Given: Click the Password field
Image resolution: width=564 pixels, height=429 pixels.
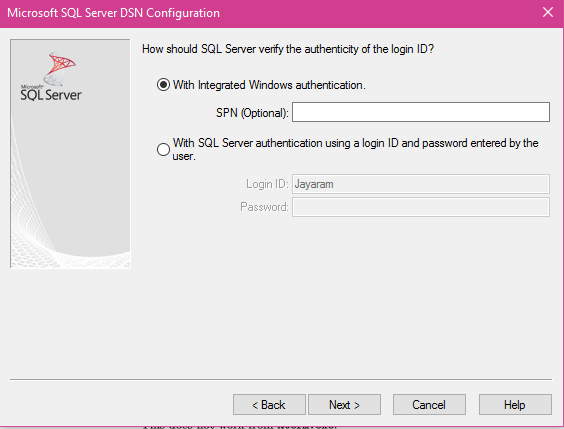Looking at the screenshot, I should pyautogui.click(x=420, y=207).
